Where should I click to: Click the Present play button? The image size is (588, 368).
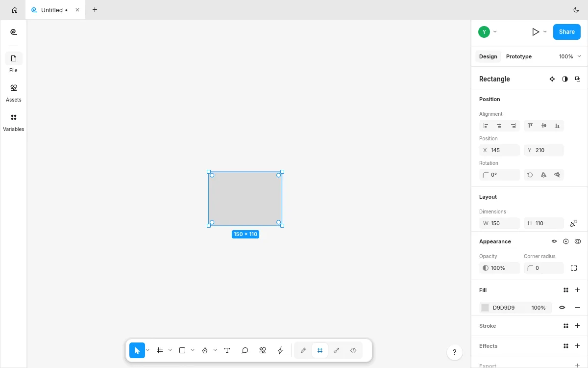click(536, 32)
